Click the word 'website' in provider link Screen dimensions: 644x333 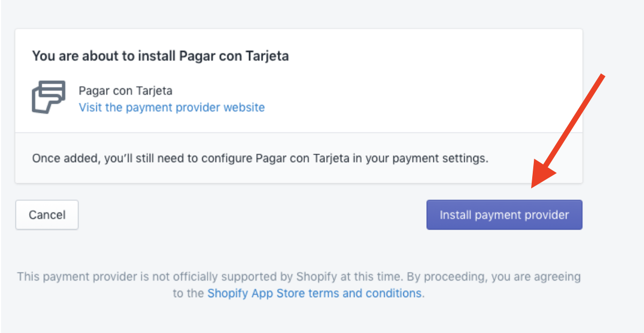click(x=244, y=108)
